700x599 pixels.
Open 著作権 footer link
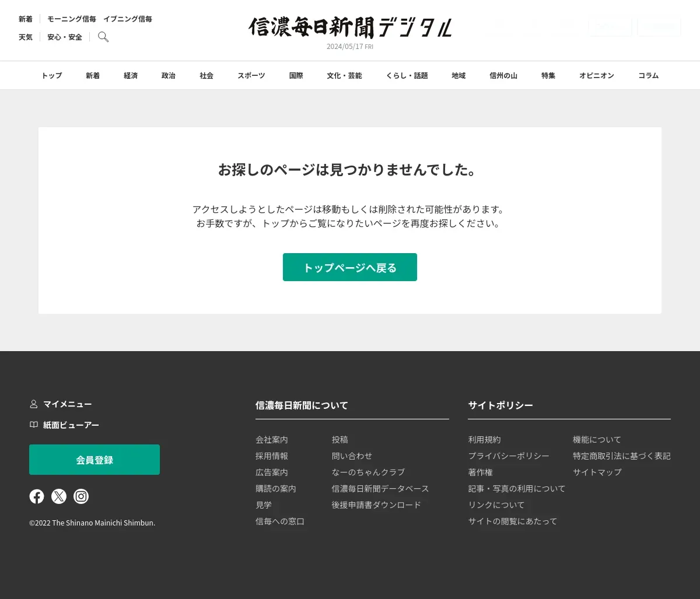coord(481,472)
